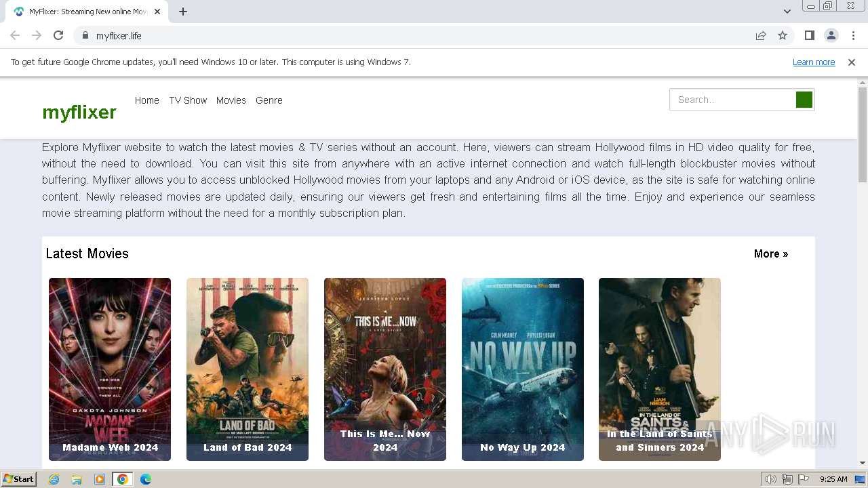This screenshot has height=488, width=868.
Task: Open This Is Me... Now 2024 poster
Action: [x=385, y=369]
